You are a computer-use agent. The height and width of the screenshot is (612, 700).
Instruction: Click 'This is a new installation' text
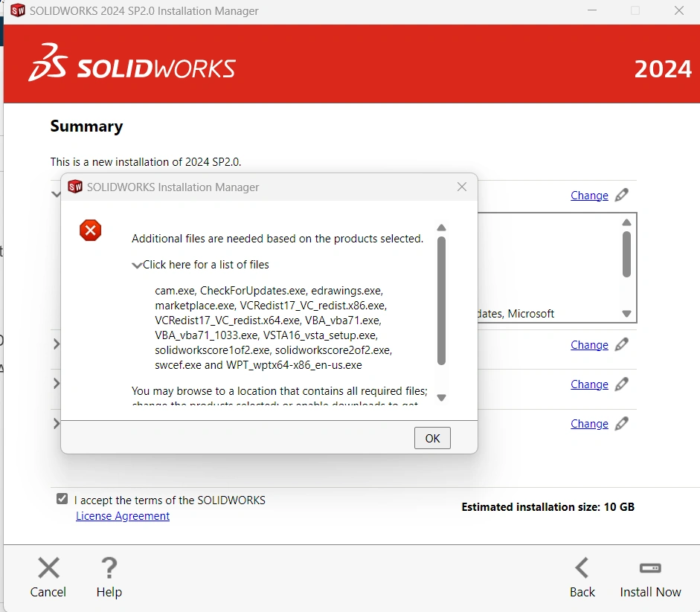pyautogui.click(x=146, y=162)
